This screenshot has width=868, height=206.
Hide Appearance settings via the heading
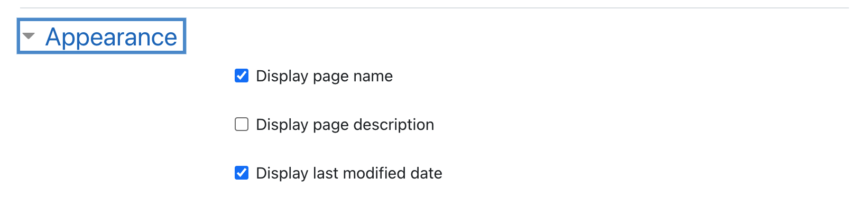click(111, 37)
